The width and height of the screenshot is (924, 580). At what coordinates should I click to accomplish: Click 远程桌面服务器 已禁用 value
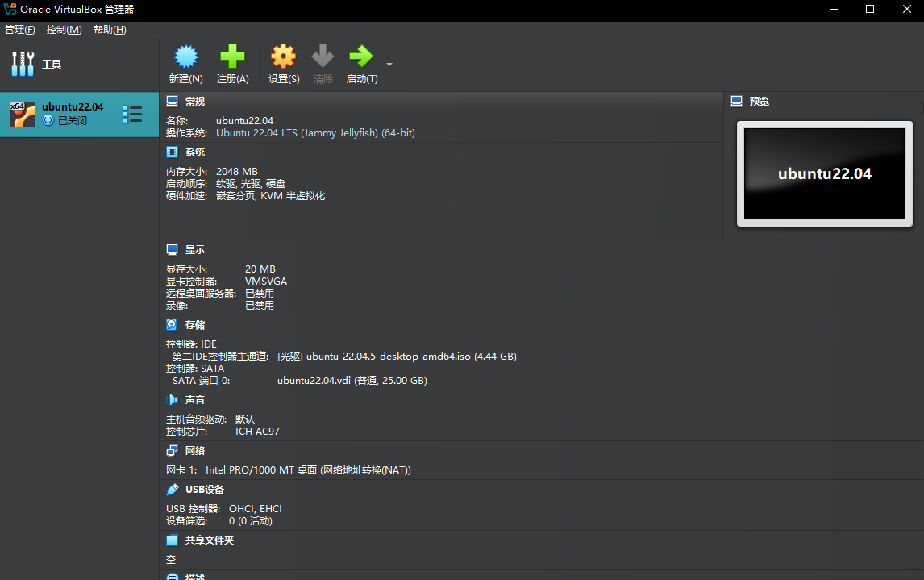[x=260, y=293]
